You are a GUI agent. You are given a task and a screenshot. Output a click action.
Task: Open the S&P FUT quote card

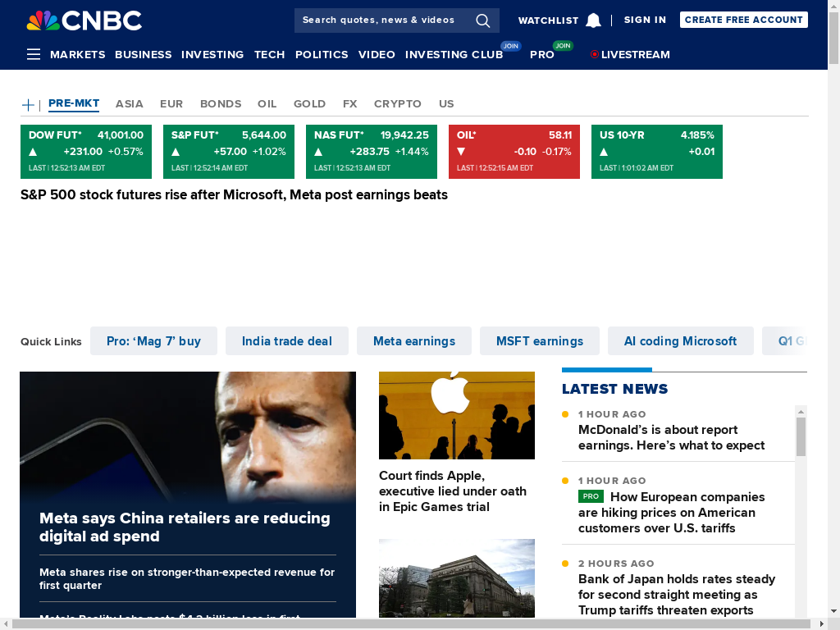(229, 152)
